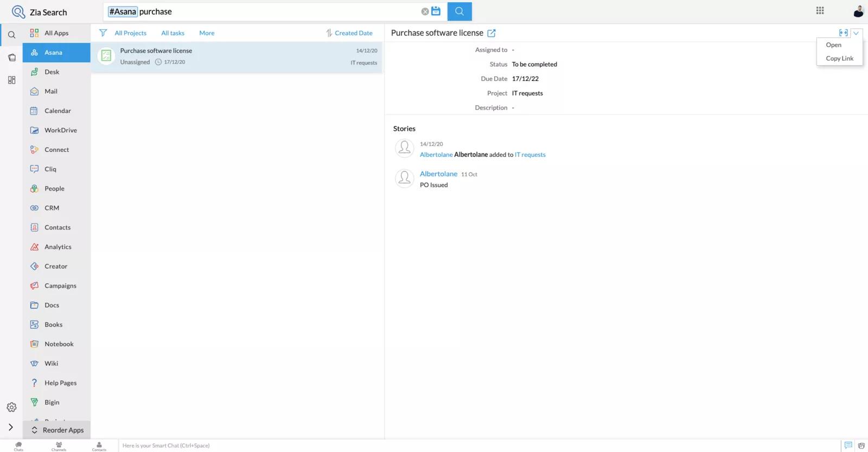Save this search using the save icon
The image size is (868, 452).
pos(436,11)
